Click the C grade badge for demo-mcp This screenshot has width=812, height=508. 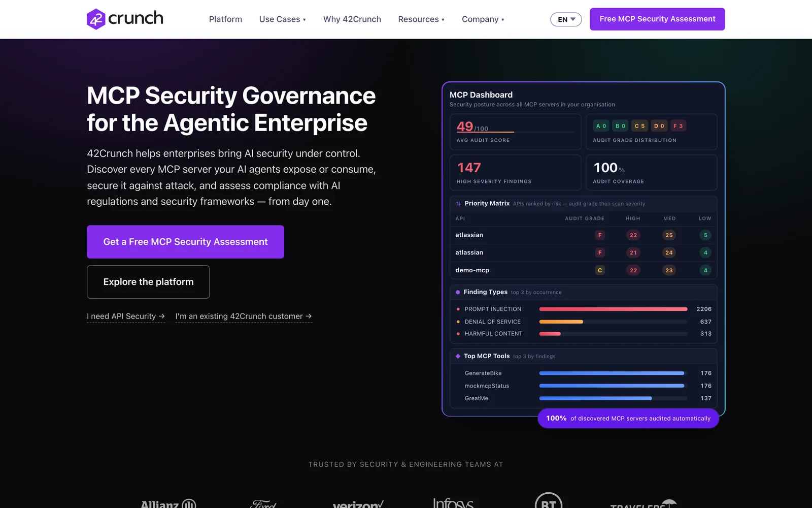point(600,270)
